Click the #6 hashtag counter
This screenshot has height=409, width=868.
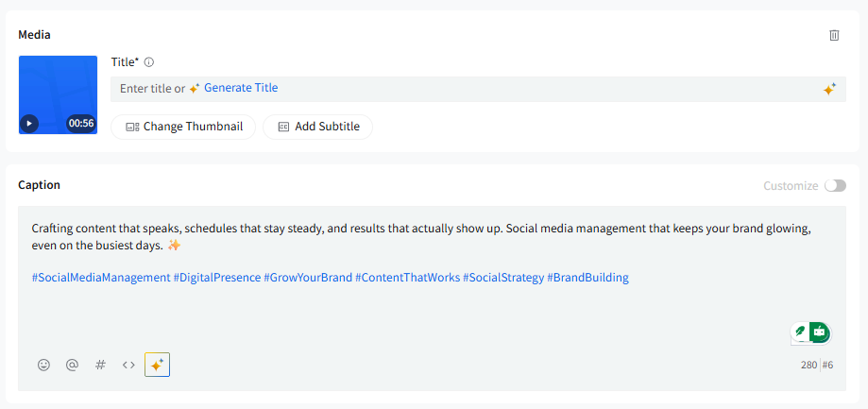(x=827, y=365)
